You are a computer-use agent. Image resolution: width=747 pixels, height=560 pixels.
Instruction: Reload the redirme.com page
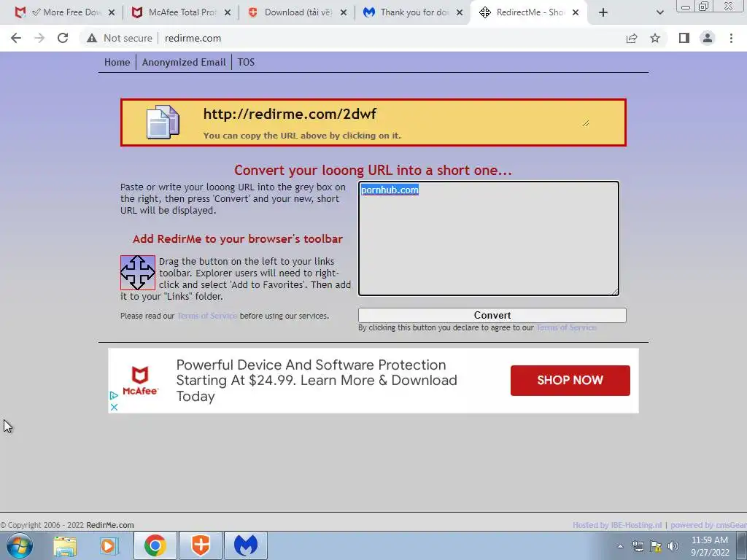pos(63,38)
